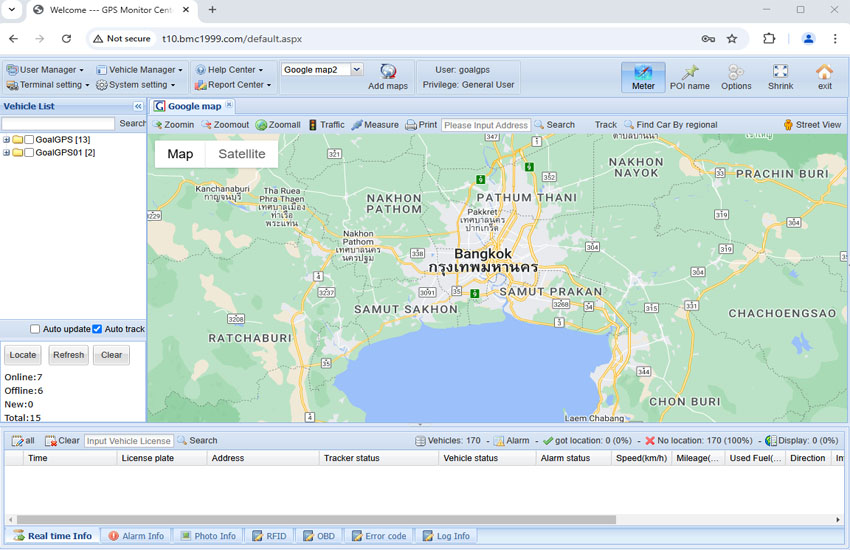
Task: Open Street View pegman tool
Action: (812, 125)
